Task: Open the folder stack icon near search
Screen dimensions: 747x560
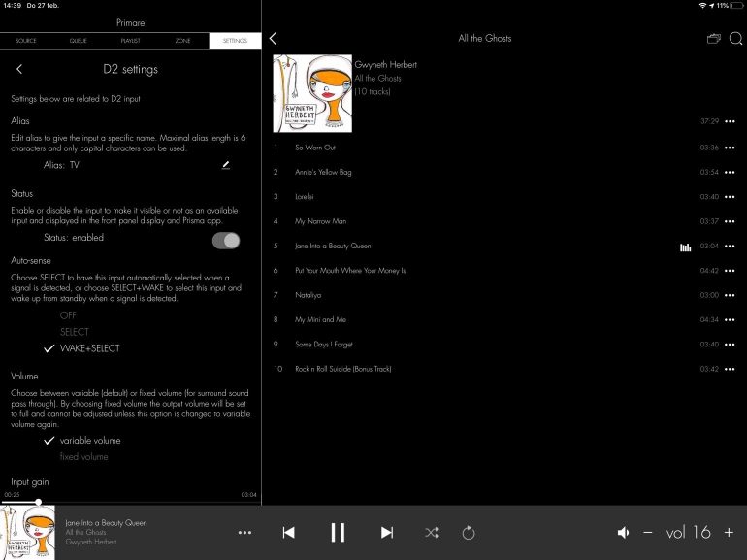Action: pyautogui.click(x=714, y=39)
